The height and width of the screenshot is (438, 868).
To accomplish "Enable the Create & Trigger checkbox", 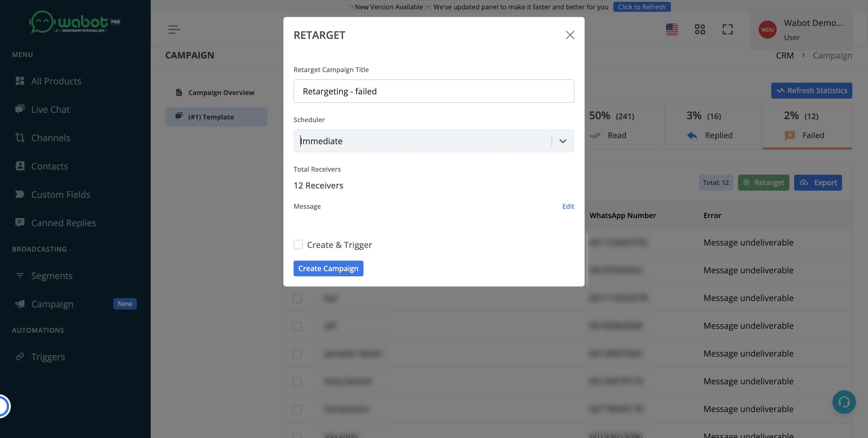I will coord(298,244).
